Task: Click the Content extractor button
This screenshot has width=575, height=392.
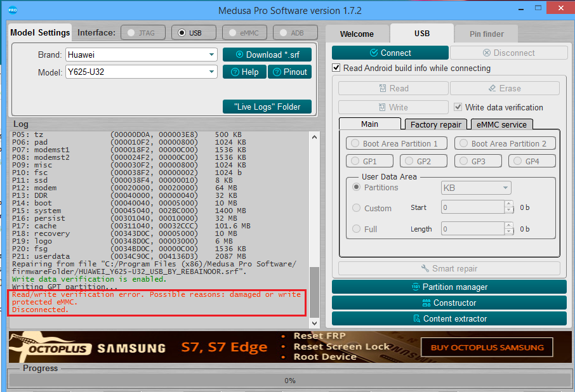Action: [x=449, y=318]
